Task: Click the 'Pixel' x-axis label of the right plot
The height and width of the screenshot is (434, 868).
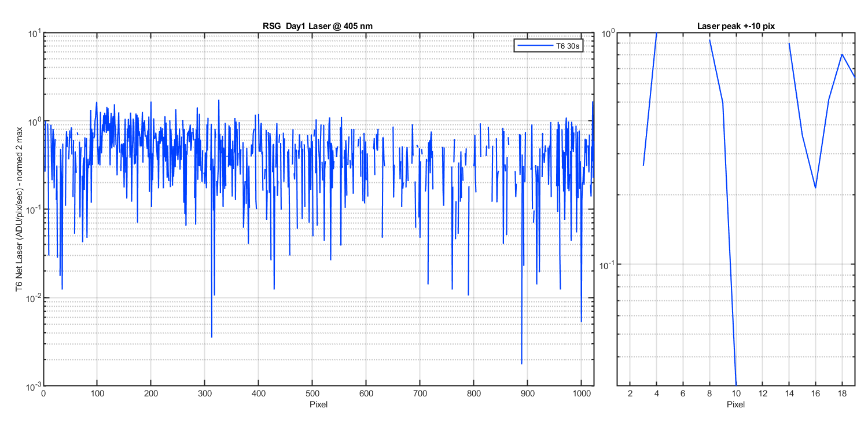Action: [735, 404]
